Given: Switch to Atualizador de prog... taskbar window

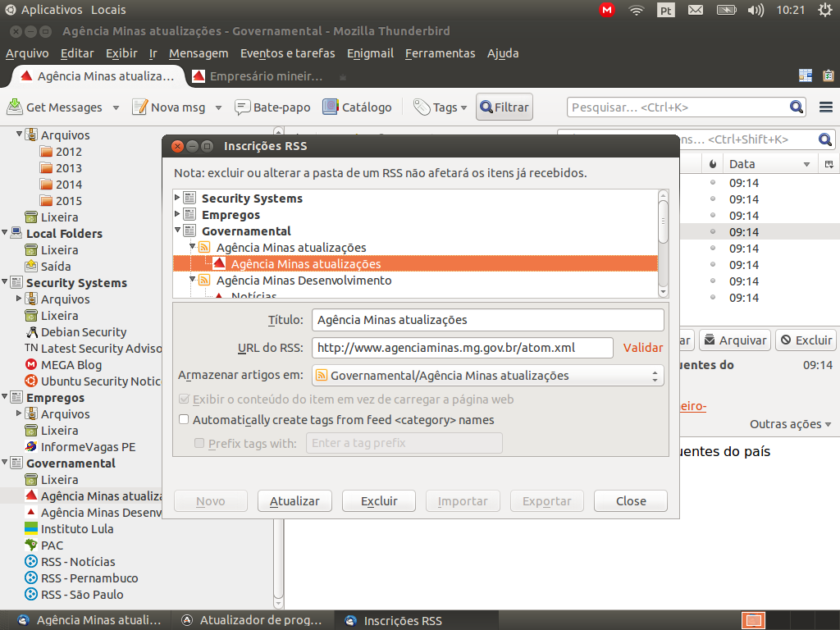Looking at the screenshot, I should [x=252, y=620].
